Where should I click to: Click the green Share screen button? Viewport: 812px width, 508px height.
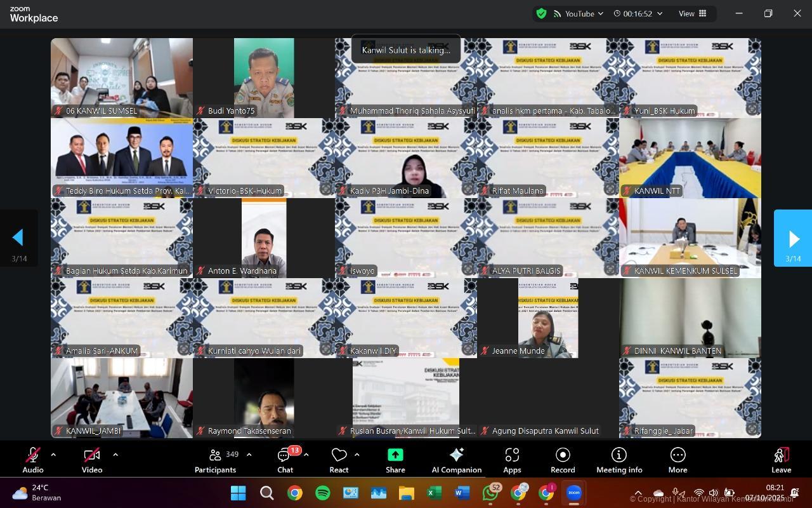click(x=395, y=461)
